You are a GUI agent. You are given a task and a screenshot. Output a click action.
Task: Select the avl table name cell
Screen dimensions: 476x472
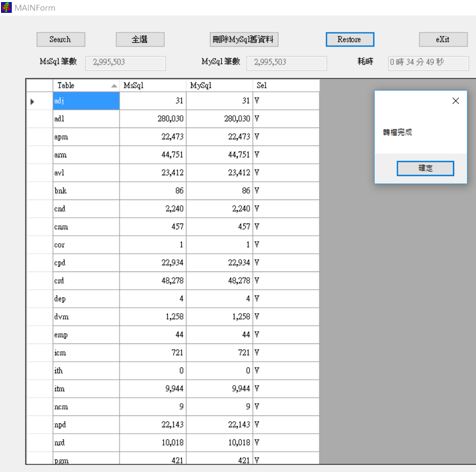coord(86,173)
